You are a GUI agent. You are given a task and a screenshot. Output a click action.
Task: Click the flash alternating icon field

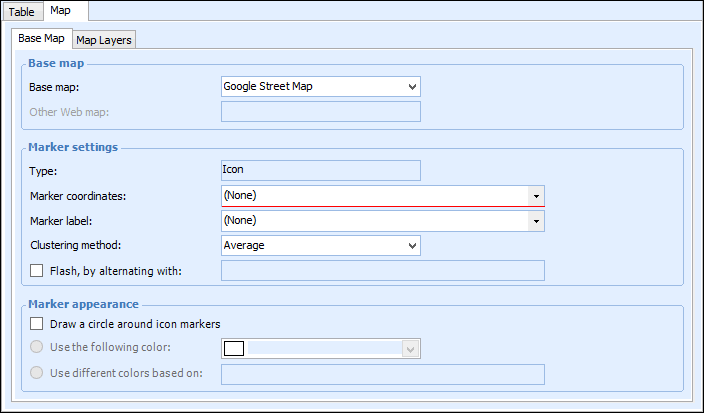pos(382,270)
